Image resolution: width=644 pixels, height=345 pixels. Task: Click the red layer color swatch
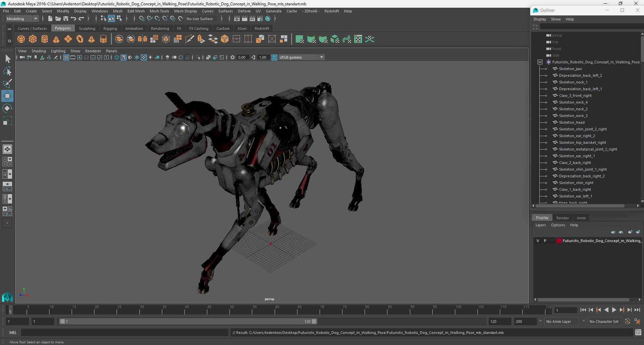coord(559,241)
